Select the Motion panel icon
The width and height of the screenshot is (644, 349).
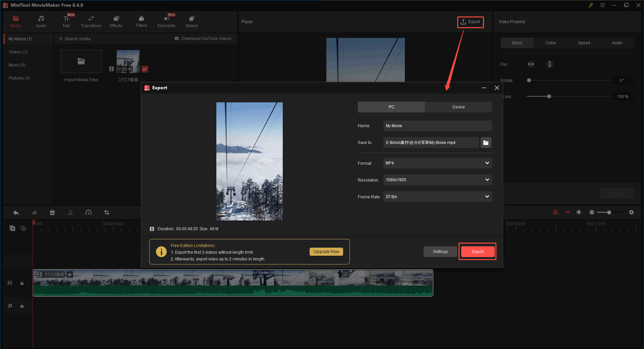[191, 21]
